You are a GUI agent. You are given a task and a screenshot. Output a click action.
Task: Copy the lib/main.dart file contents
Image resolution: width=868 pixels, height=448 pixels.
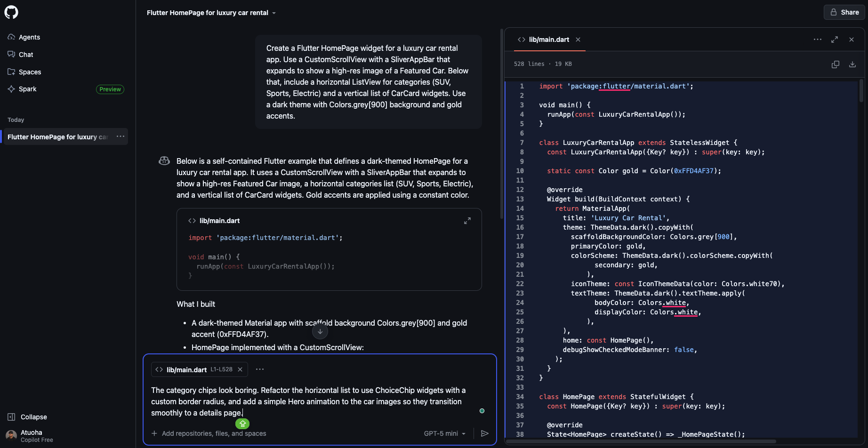(x=835, y=64)
